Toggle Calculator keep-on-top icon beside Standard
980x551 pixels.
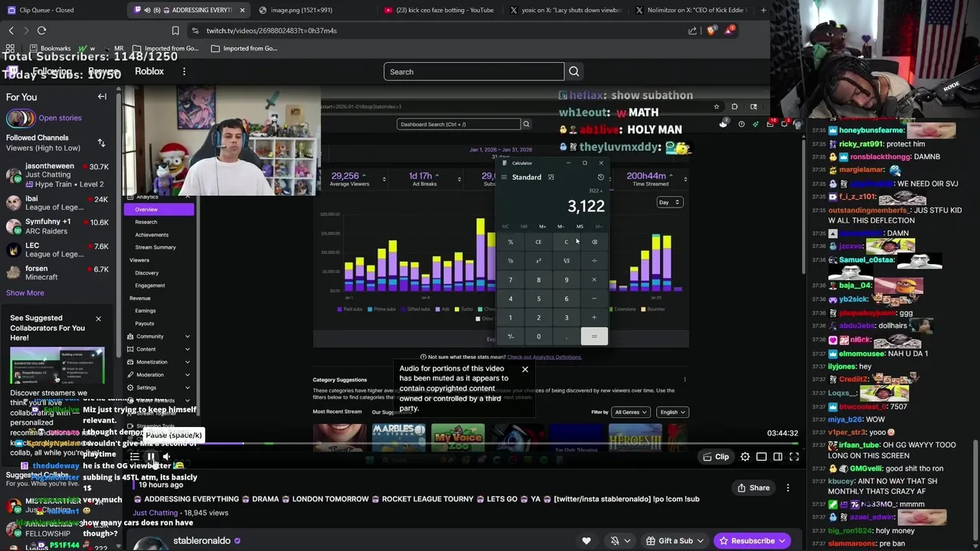(550, 178)
